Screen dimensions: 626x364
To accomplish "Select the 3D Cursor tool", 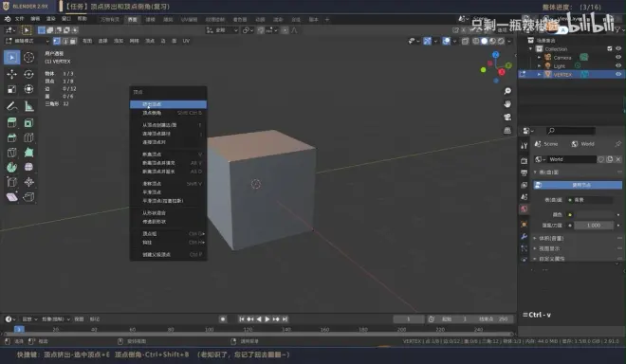I will [28, 58].
